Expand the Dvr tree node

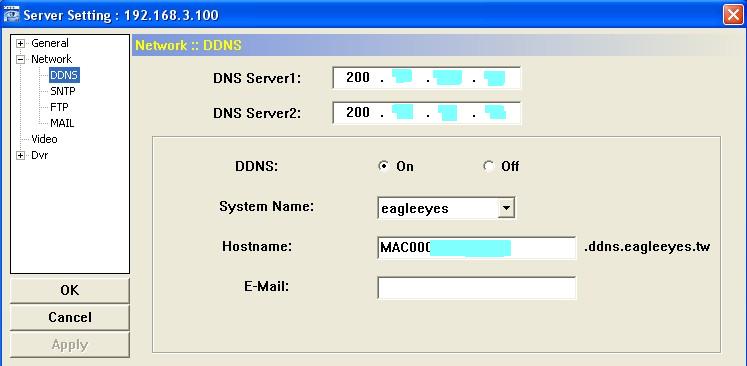tap(20, 156)
